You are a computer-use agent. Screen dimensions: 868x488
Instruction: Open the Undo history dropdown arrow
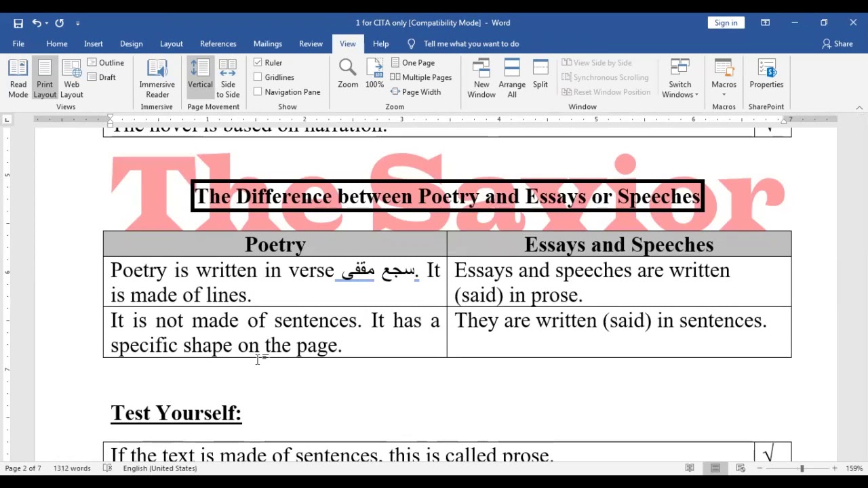coord(47,23)
